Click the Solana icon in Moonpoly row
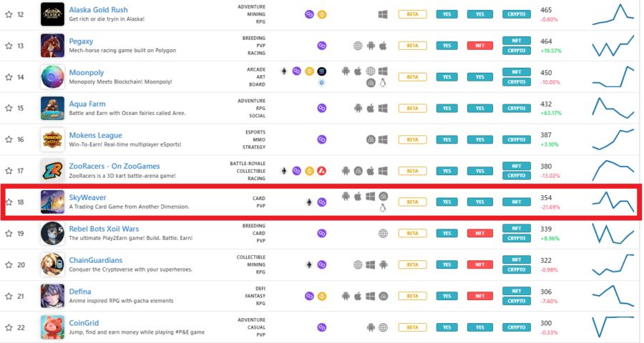The height and width of the screenshot is (343, 644). pyautogui.click(x=321, y=71)
